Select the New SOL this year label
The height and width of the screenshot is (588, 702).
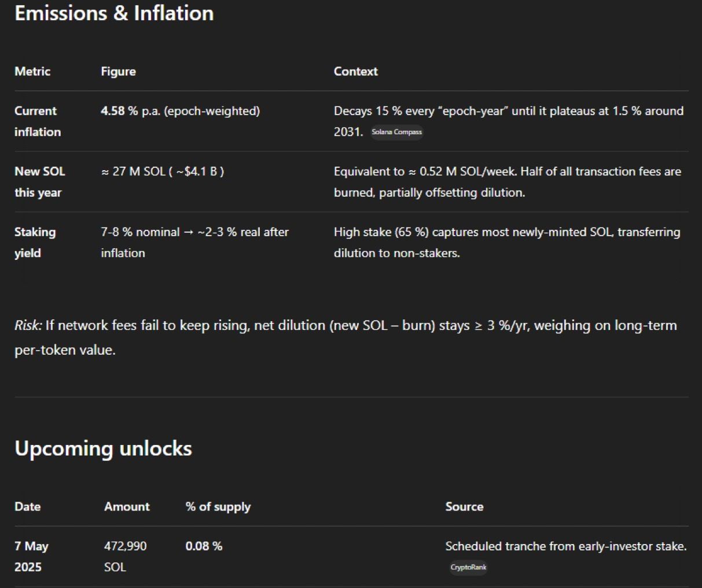coord(39,182)
